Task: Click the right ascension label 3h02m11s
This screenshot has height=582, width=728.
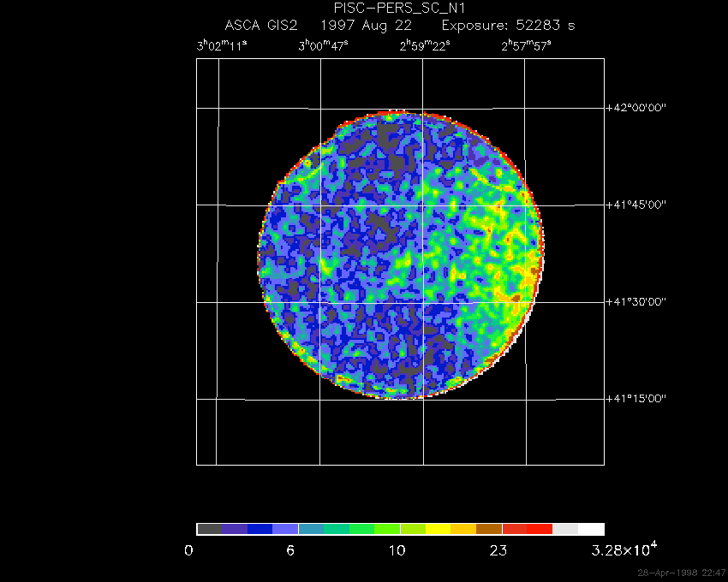Action: pos(222,45)
